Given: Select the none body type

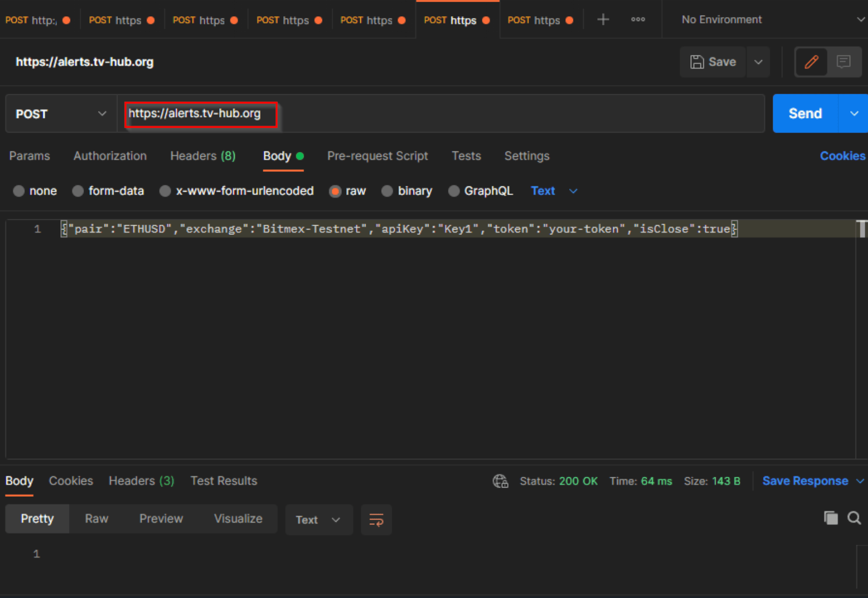Looking at the screenshot, I should (x=35, y=191).
